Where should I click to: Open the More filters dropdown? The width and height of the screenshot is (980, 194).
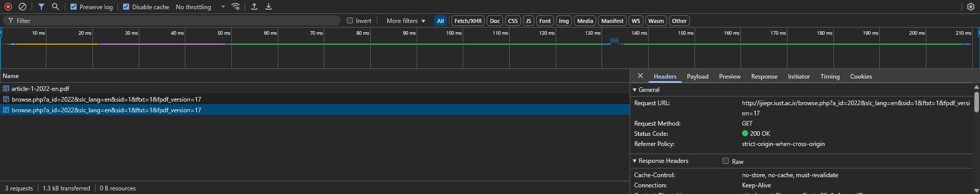(x=405, y=21)
